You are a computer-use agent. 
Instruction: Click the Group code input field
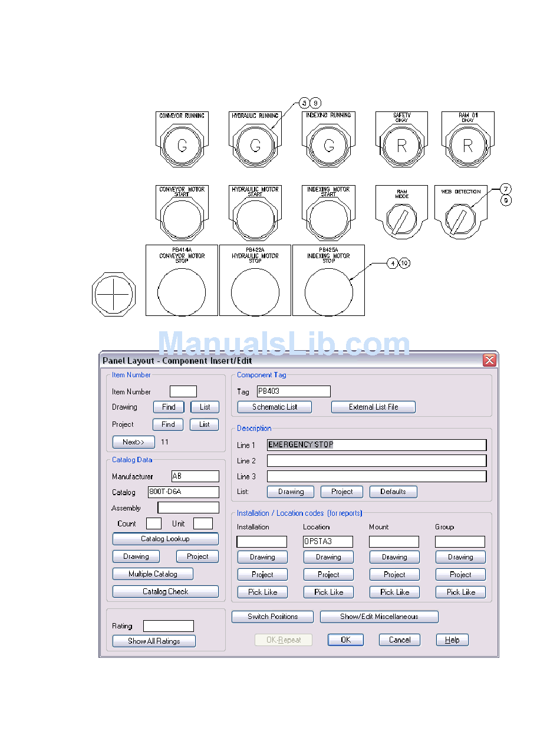click(460, 542)
